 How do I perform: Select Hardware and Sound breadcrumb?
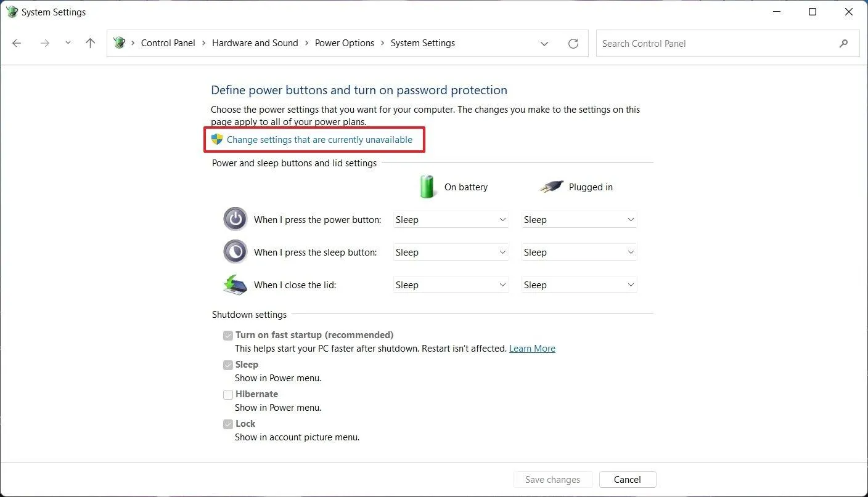point(255,43)
